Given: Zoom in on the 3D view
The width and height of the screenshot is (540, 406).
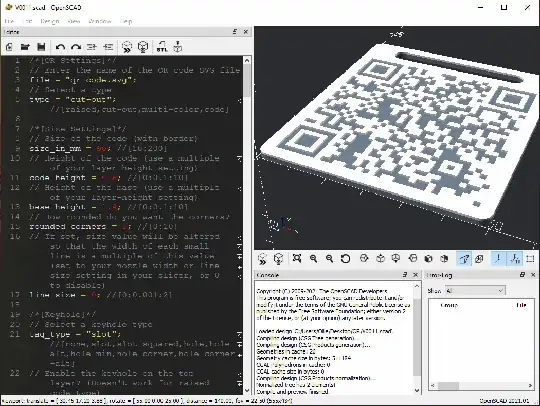Looking at the screenshot, I should pos(313,258).
